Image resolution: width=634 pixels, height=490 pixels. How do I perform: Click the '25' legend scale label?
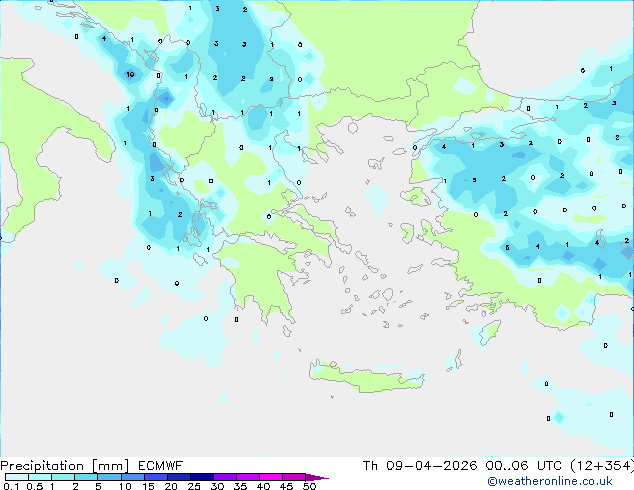(194, 486)
